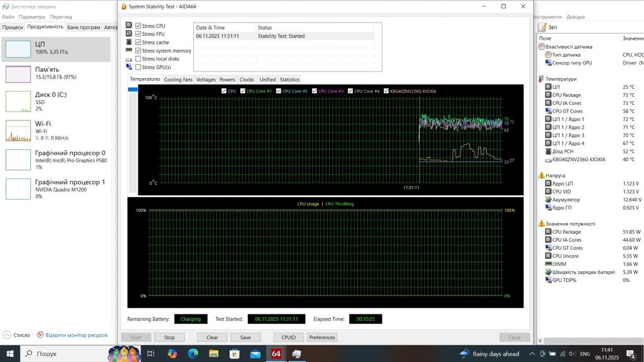Image resolution: width=644 pixels, height=362 pixels.
Task: Open the Довідка menu in AIDA64
Action: pos(575,17)
